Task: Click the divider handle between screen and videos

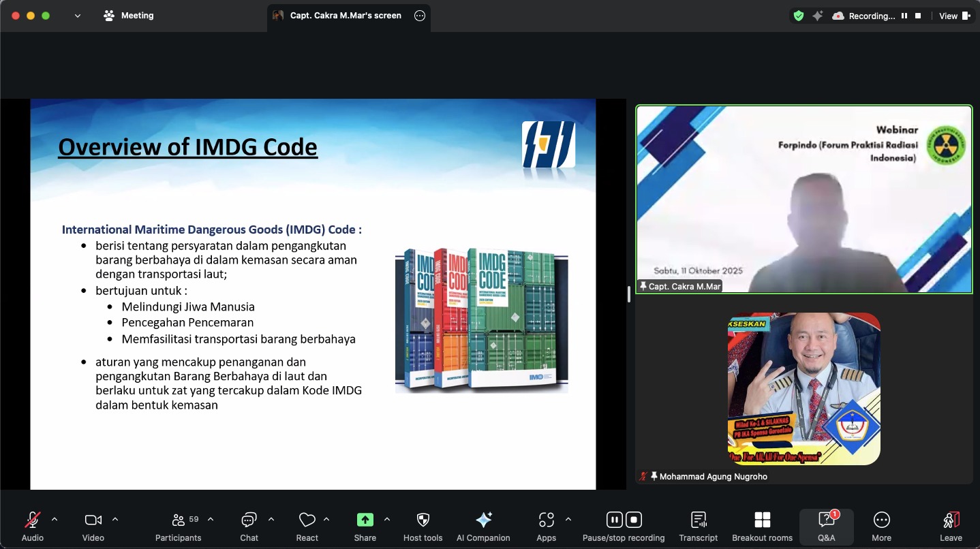Action: (628, 294)
